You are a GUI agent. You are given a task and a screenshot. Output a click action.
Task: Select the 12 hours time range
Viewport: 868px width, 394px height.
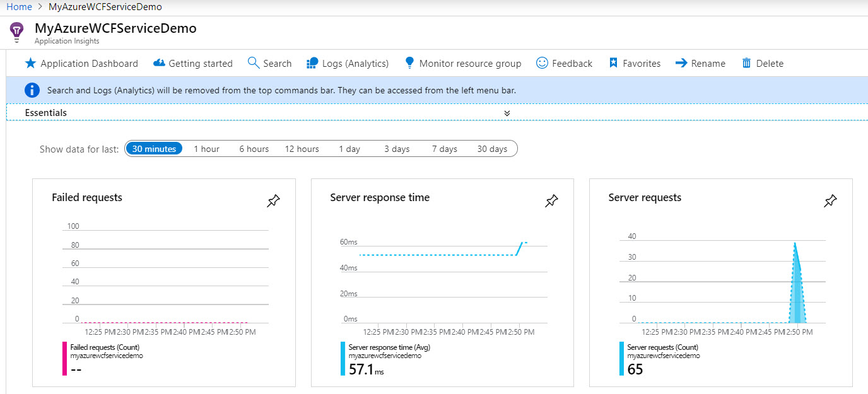point(302,149)
